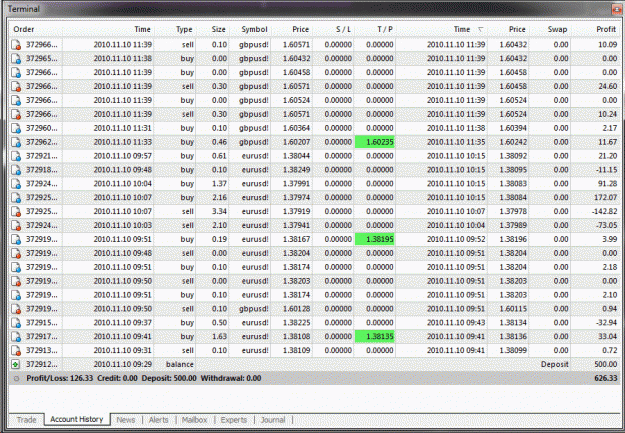
Task: Click the Swap column header
Action: 557,30
